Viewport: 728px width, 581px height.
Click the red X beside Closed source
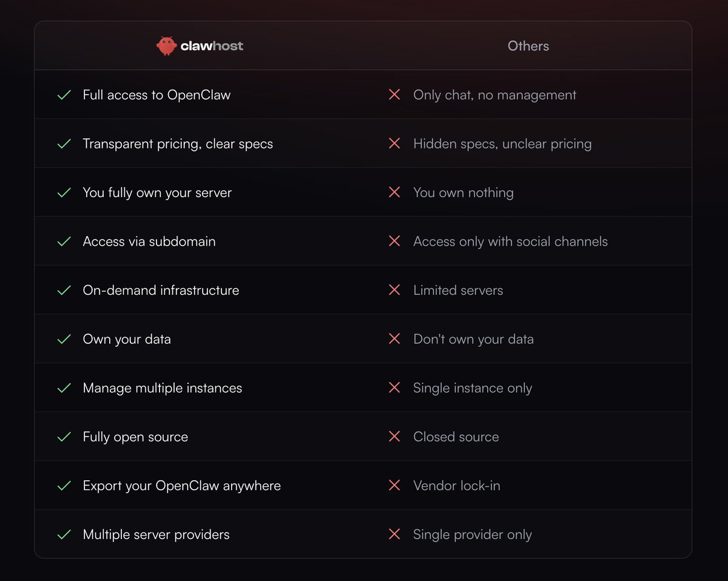click(394, 437)
